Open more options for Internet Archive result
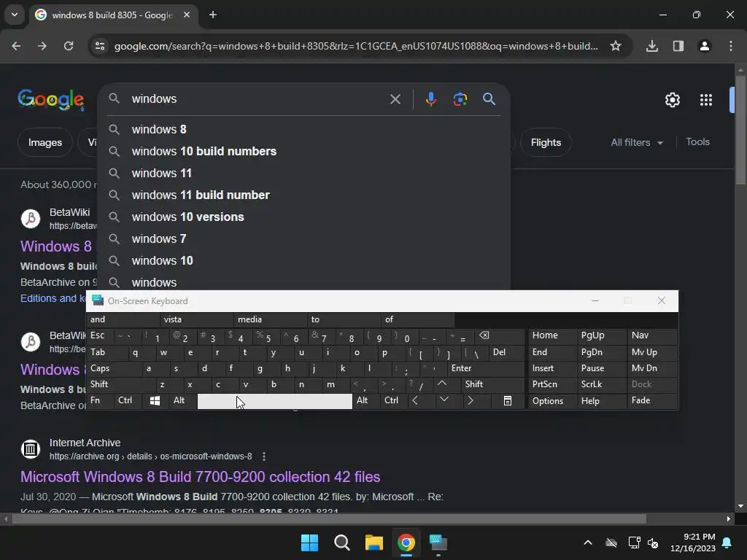Image resolution: width=747 pixels, height=560 pixels. (x=264, y=456)
